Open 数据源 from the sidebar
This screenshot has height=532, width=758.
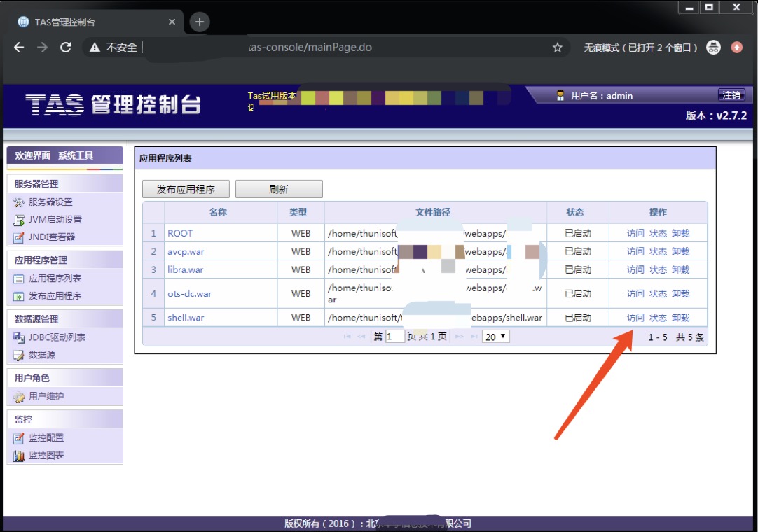pyautogui.click(x=41, y=355)
